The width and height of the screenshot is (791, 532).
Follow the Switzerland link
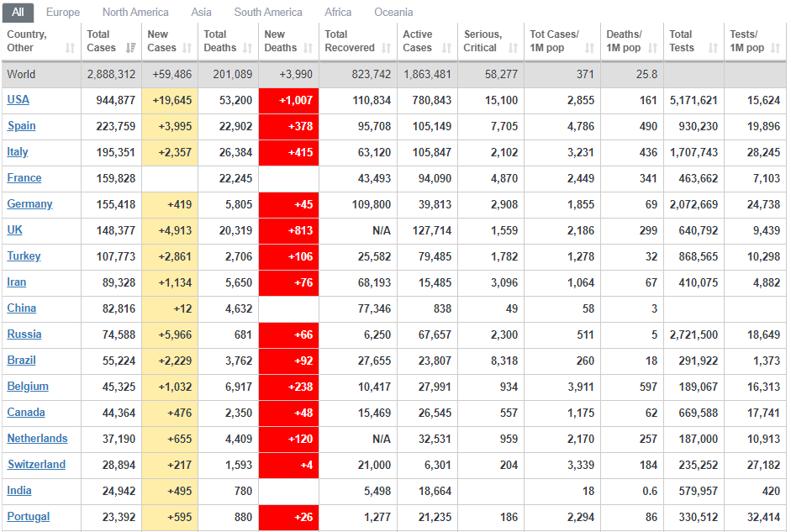(36, 465)
